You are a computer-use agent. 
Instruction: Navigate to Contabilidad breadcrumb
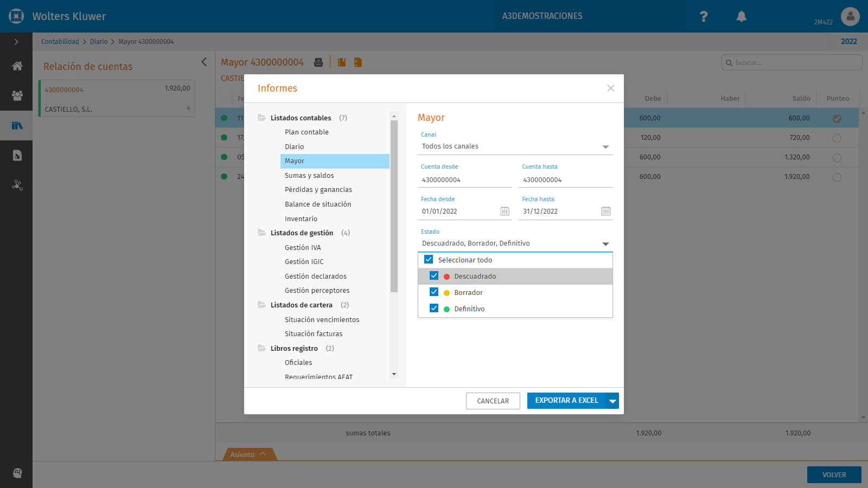tap(60, 42)
